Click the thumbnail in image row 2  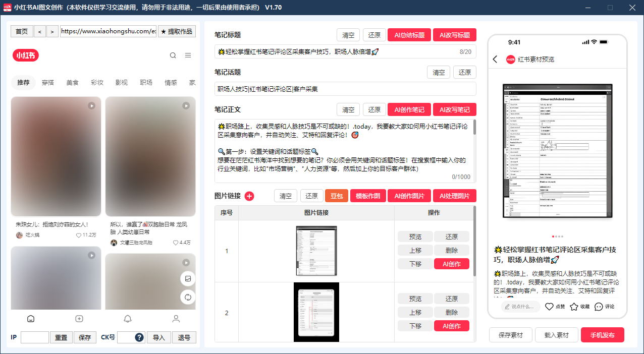coord(316,312)
